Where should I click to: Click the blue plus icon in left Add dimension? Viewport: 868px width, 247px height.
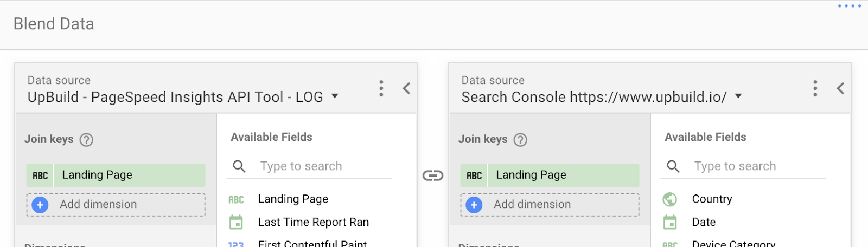40,205
